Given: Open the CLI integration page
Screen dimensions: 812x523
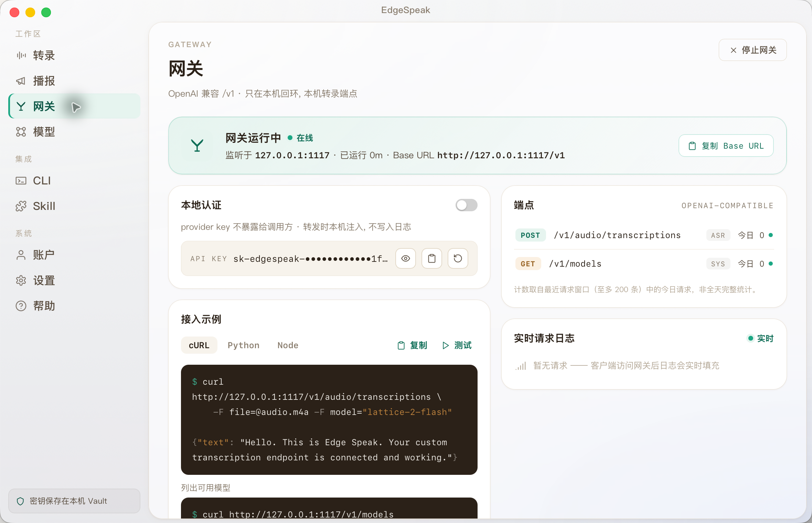Looking at the screenshot, I should coord(74,181).
